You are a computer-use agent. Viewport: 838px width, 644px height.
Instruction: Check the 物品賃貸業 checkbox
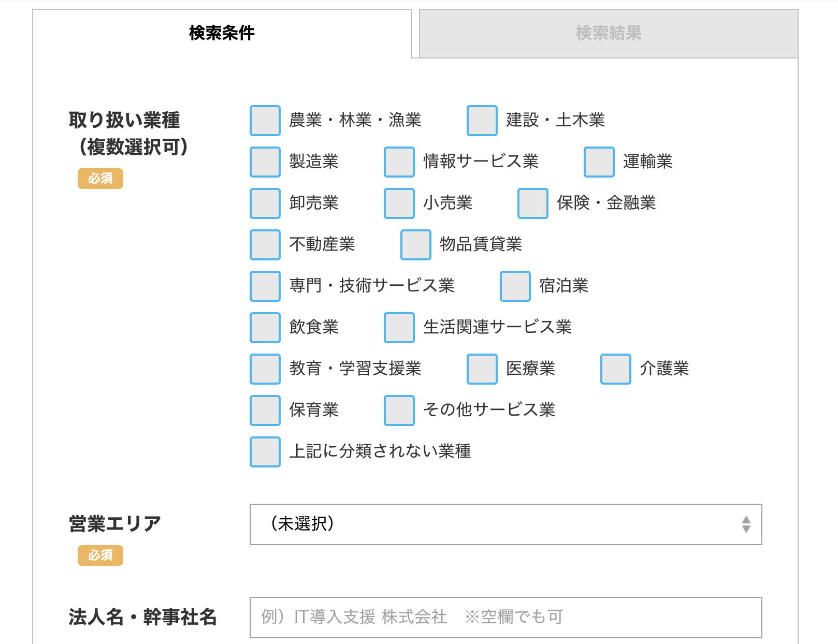pyautogui.click(x=416, y=245)
